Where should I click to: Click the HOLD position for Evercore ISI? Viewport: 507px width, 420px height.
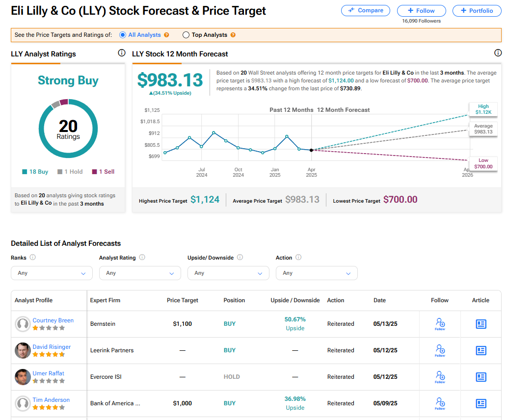[x=232, y=377]
